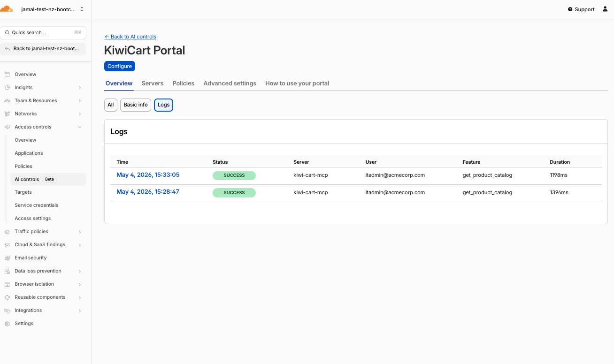
Task: Expand the Browser isolation chevron
Action: 80,284
